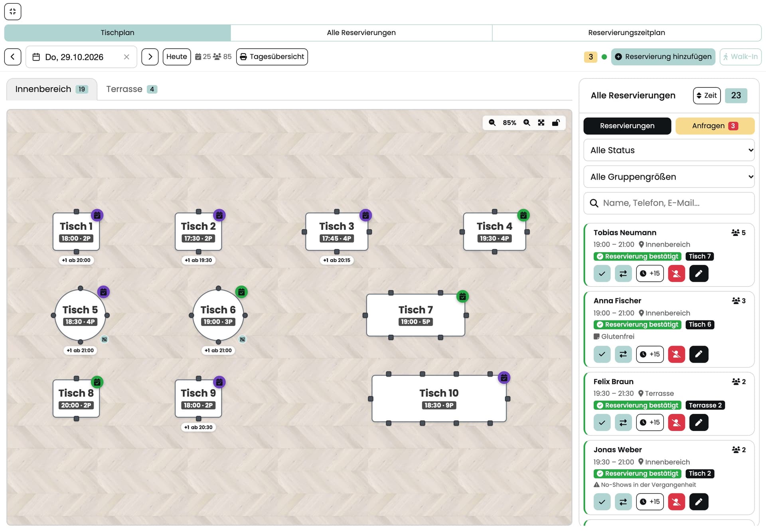Swap table for Tobias Neumann reservation
This screenshot has width=766, height=532.
(x=623, y=273)
